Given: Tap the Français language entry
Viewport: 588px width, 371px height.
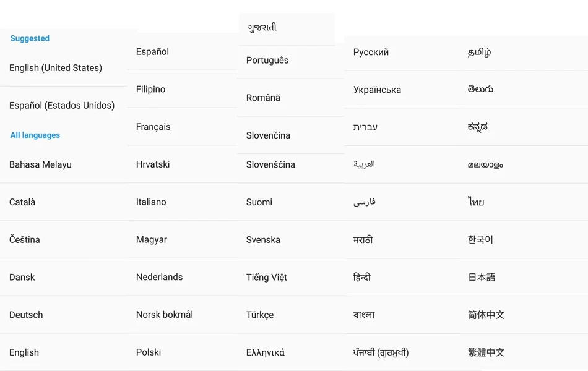Looking at the screenshot, I should pos(153,127).
